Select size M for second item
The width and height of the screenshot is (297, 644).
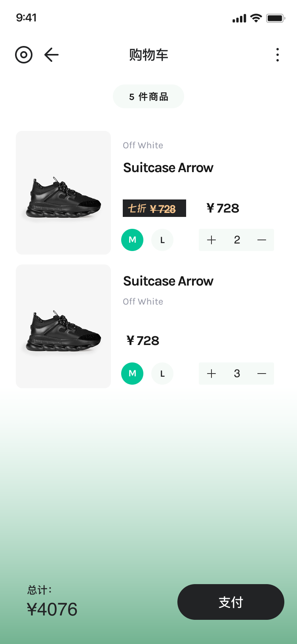[x=132, y=374]
